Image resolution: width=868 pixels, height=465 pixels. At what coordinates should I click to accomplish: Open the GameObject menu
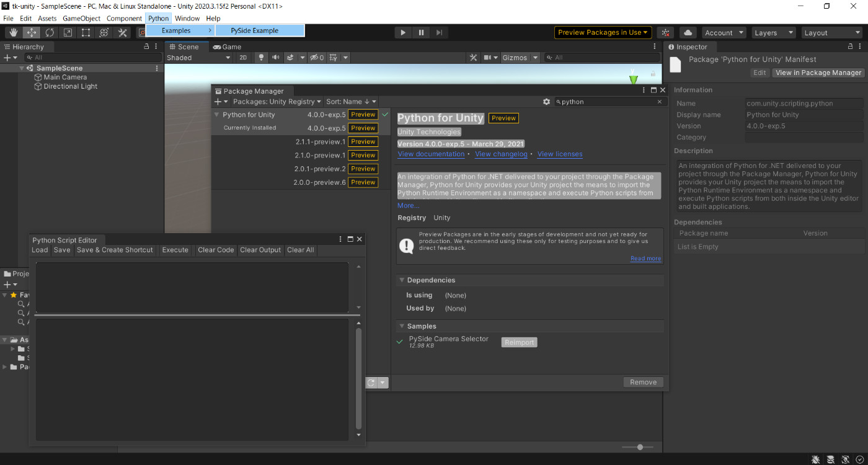click(x=81, y=18)
